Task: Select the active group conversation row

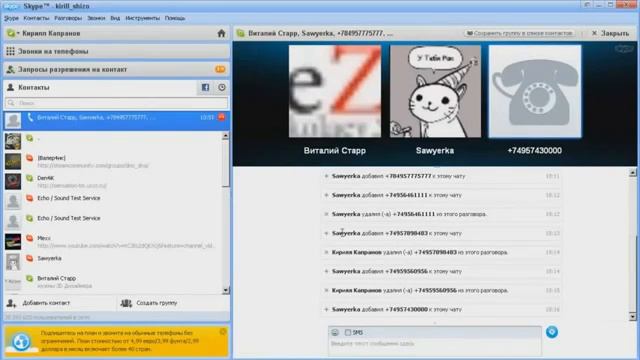Action: point(116,120)
